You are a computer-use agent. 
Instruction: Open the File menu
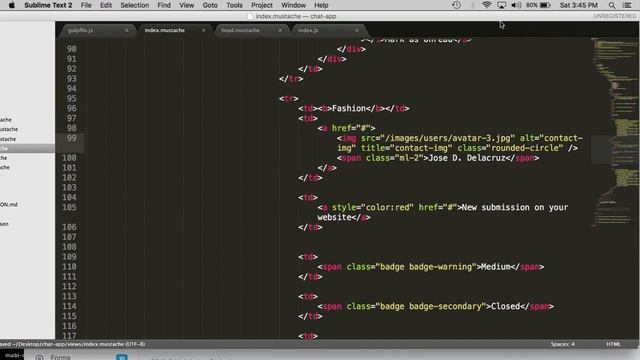coord(86,5)
